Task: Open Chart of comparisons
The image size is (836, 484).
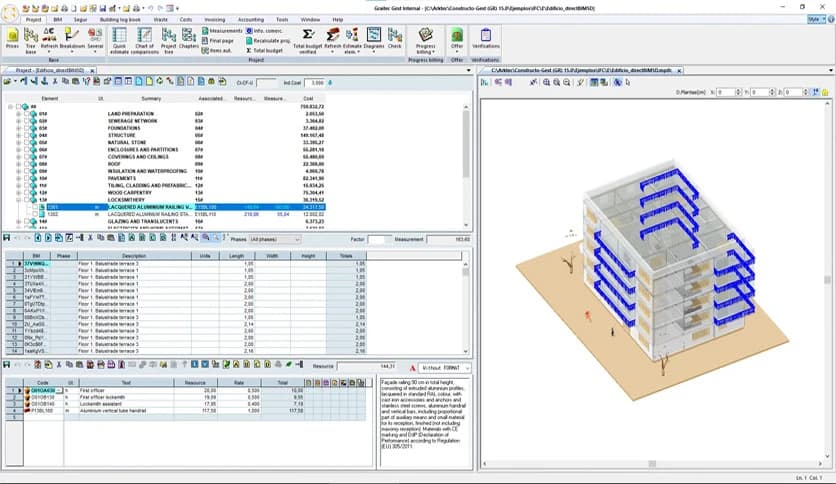Action: [x=144, y=41]
